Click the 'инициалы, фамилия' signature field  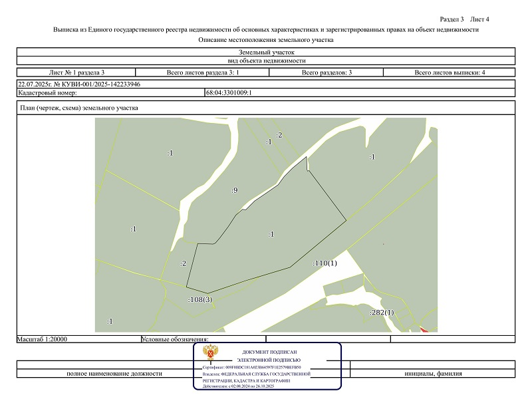(x=433, y=374)
